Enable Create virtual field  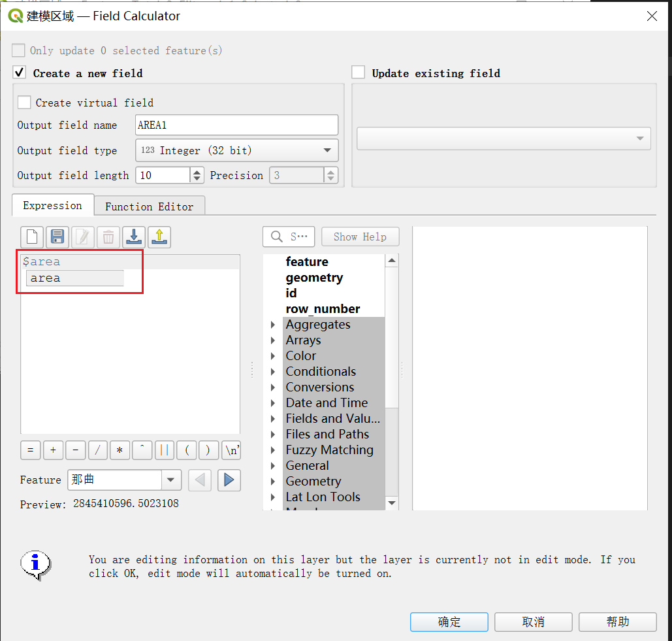pos(24,103)
